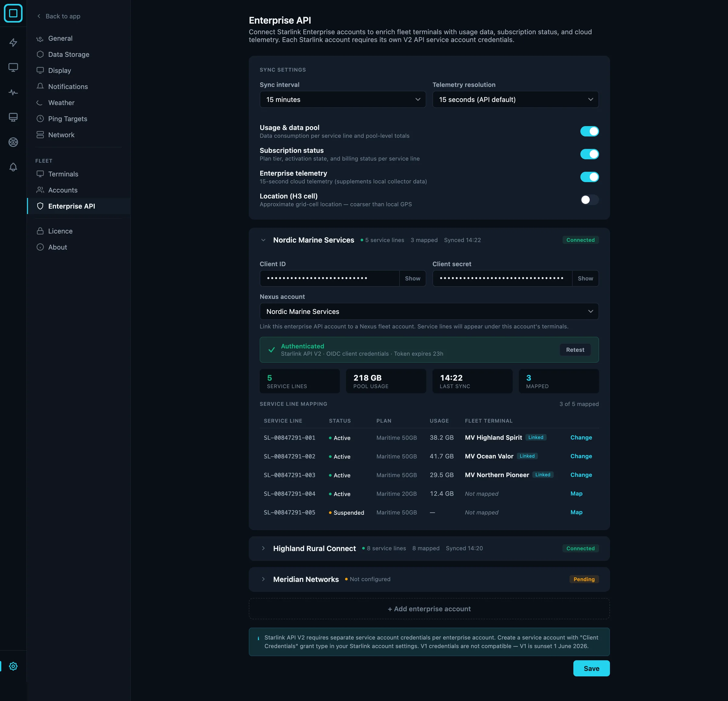
Task: Retest the authentication
Action: coord(575,349)
